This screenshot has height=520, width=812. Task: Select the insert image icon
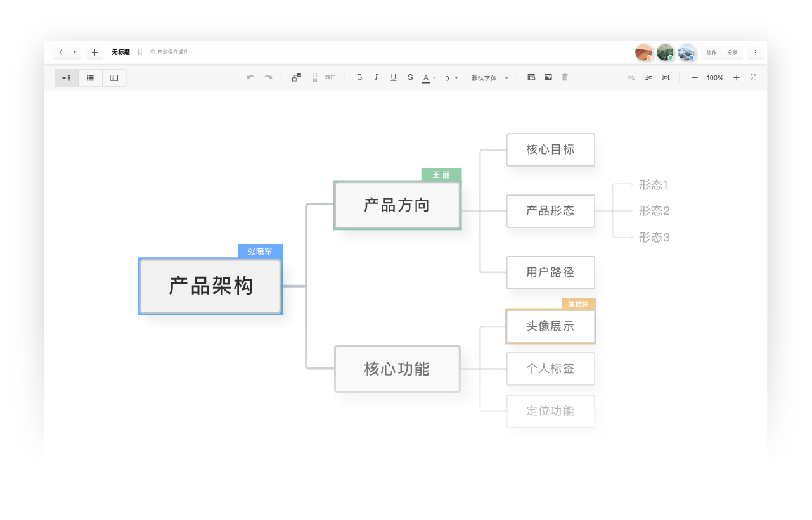[x=548, y=77]
